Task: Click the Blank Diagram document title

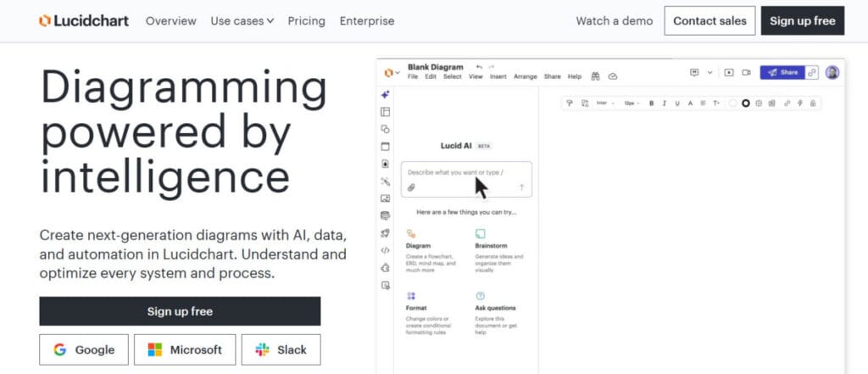Action: pos(435,67)
